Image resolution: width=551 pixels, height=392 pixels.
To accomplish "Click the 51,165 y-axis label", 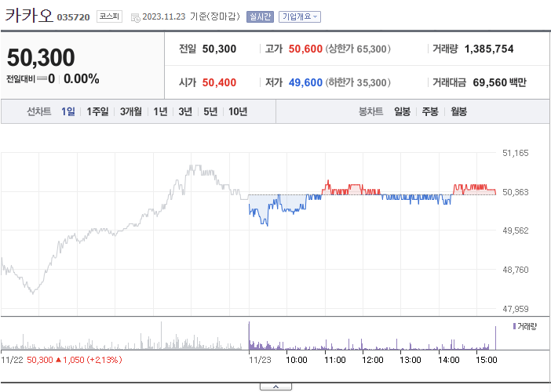I will pyautogui.click(x=515, y=153).
